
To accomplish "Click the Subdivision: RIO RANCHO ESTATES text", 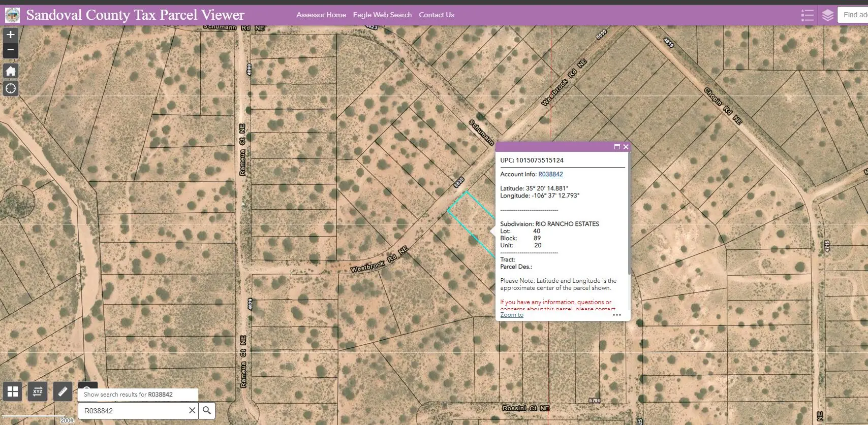I will tap(549, 224).
